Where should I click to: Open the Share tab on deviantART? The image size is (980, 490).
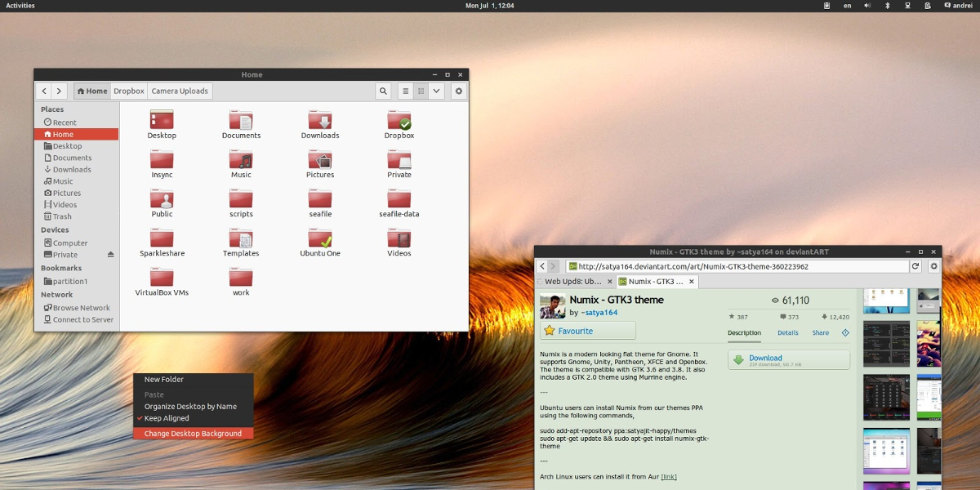(820, 333)
